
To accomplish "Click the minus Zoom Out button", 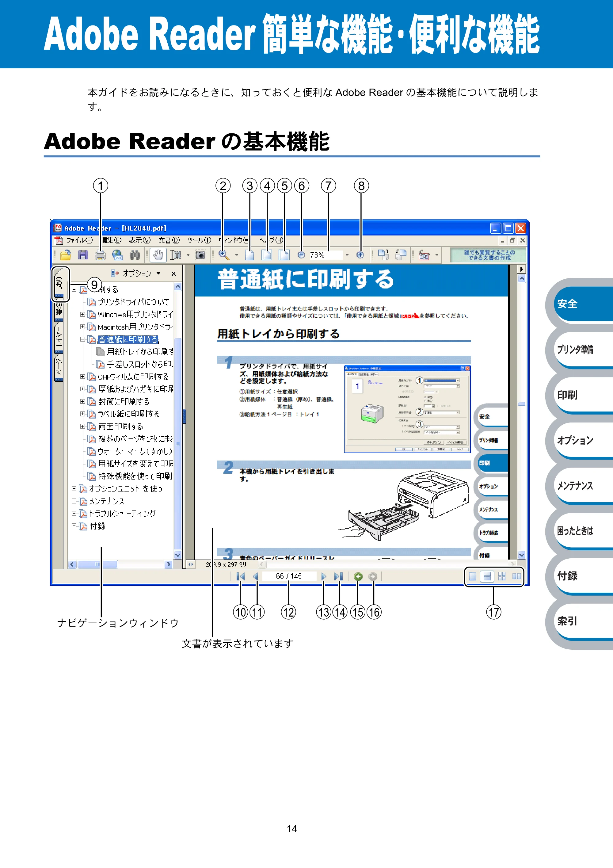I will tap(301, 255).
